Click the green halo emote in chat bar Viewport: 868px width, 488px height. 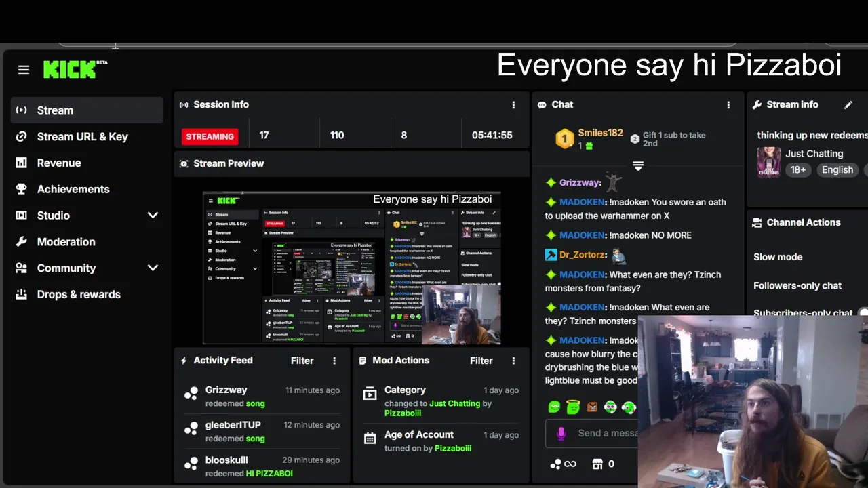click(573, 407)
